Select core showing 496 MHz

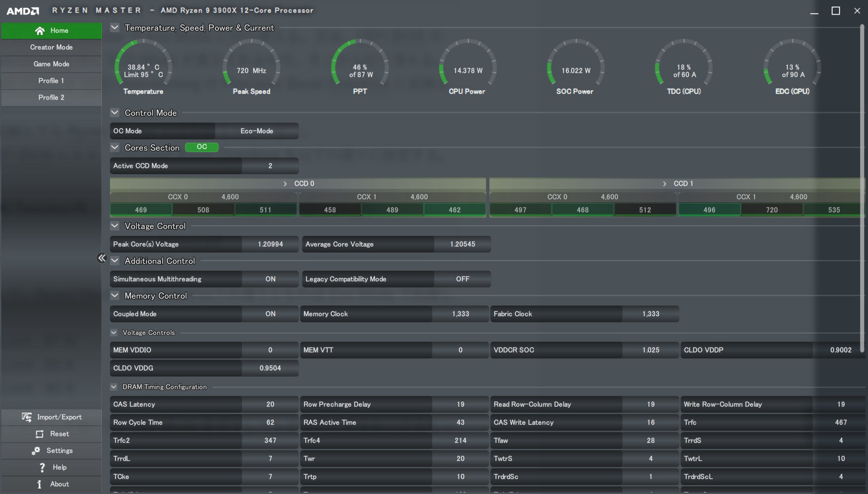click(709, 210)
